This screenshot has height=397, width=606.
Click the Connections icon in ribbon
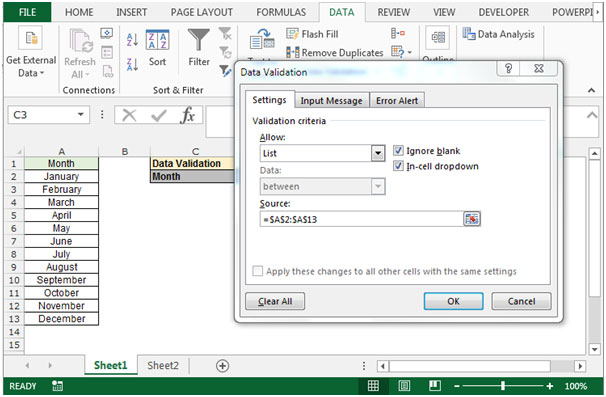click(x=107, y=33)
